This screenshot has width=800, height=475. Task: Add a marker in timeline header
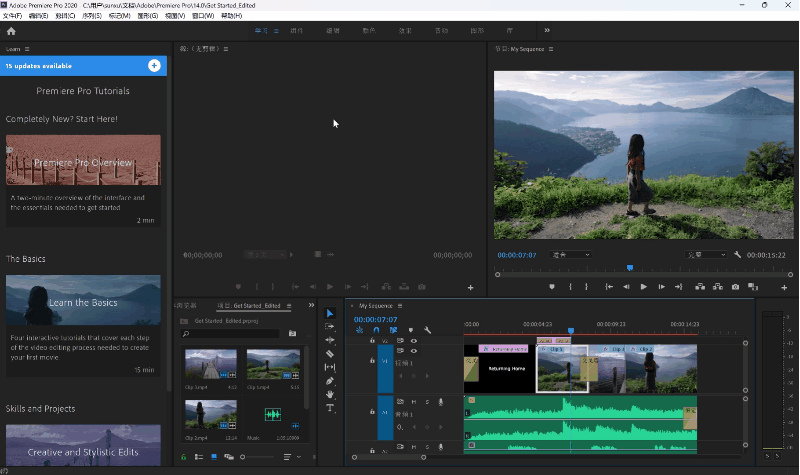(411, 330)
